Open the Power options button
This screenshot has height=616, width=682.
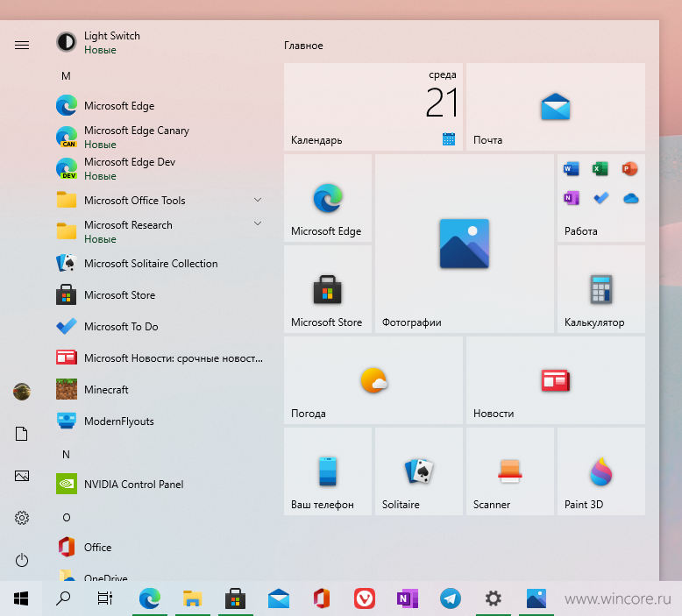tap(22, 560)
